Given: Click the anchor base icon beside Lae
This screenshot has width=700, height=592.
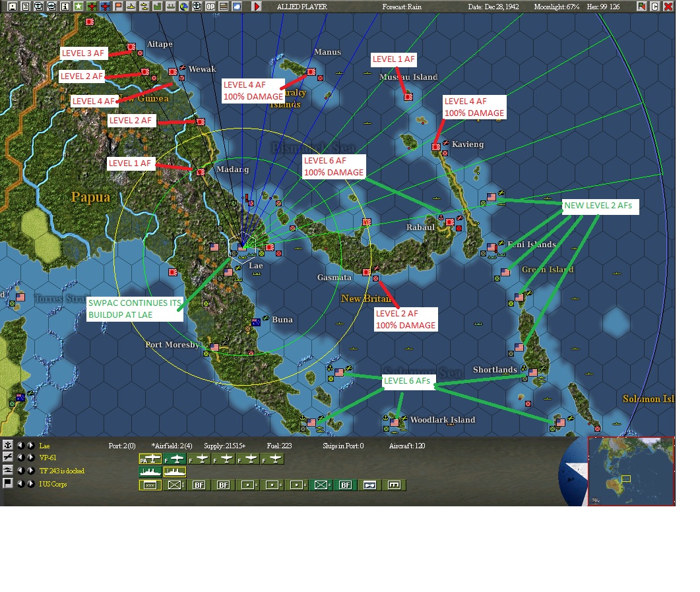Looking at the screenshot, I should point(8,445).
